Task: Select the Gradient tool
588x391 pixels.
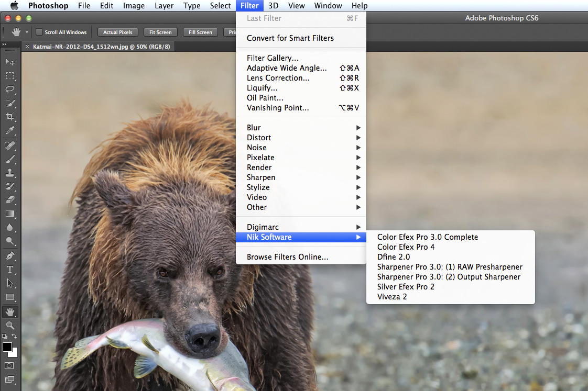Action: (10, 214)
